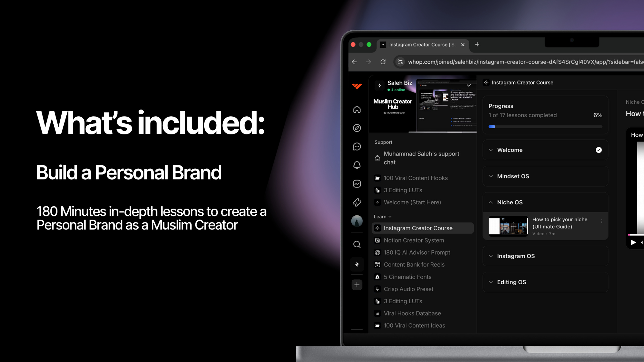The image size is (644, 362).
Task: Click the browser address bar URL
Action: [526, 62]
